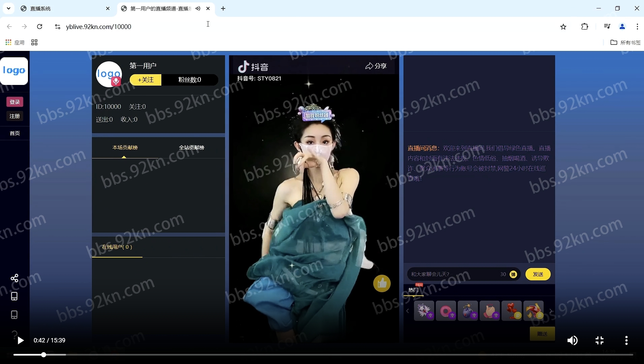Viewport: 644px width, 364px height.
Task: Switch to 全站贡献榜 tab
Action: tap(191, 148)
